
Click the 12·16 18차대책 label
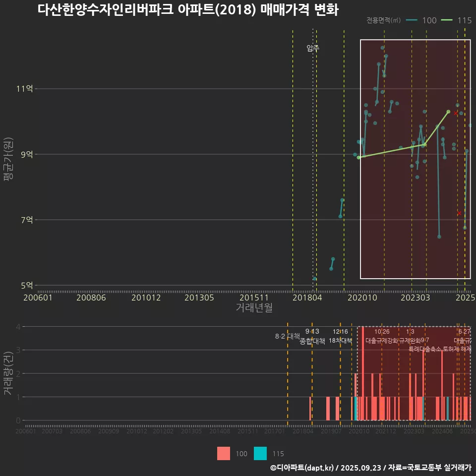point(340,336)
